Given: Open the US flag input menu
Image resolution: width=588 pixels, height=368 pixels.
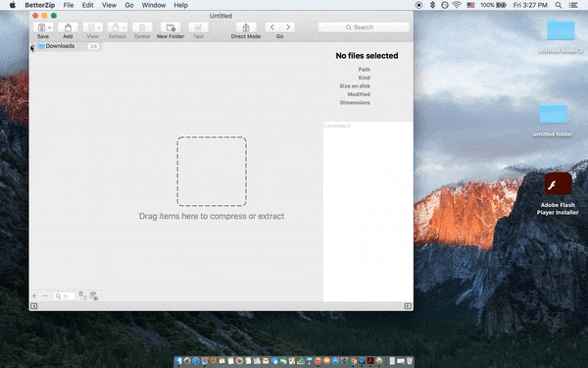Looking at the screenshot, I should [470, 5].
